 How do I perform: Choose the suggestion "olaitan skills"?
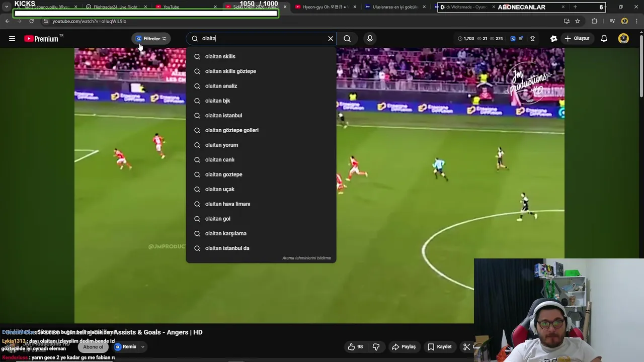[x=261, y=56]
